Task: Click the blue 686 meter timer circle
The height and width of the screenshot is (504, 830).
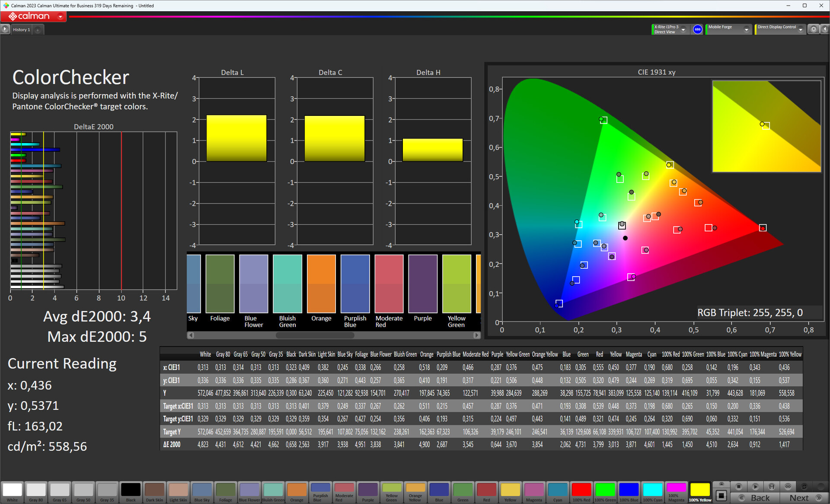Action: [x=697, y=29]
